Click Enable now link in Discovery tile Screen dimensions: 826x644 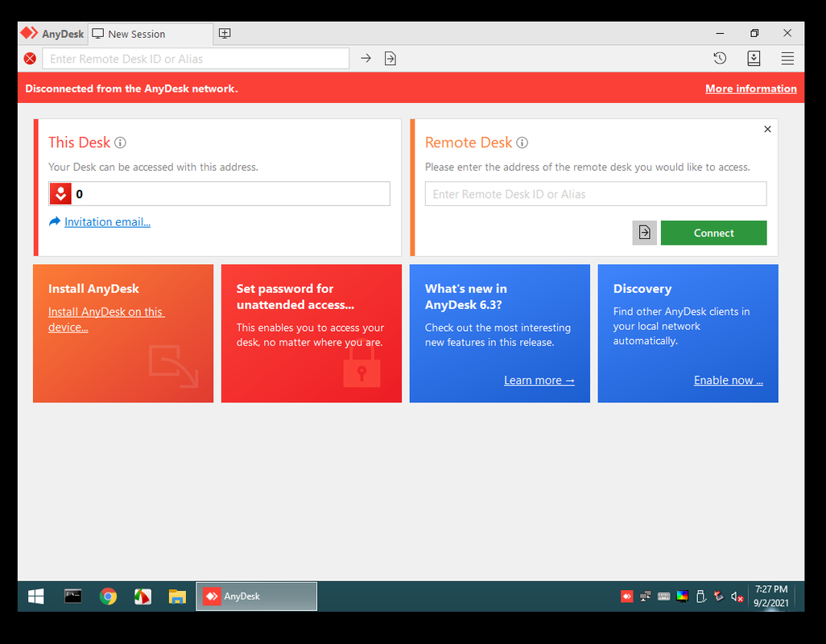[728, 380]
